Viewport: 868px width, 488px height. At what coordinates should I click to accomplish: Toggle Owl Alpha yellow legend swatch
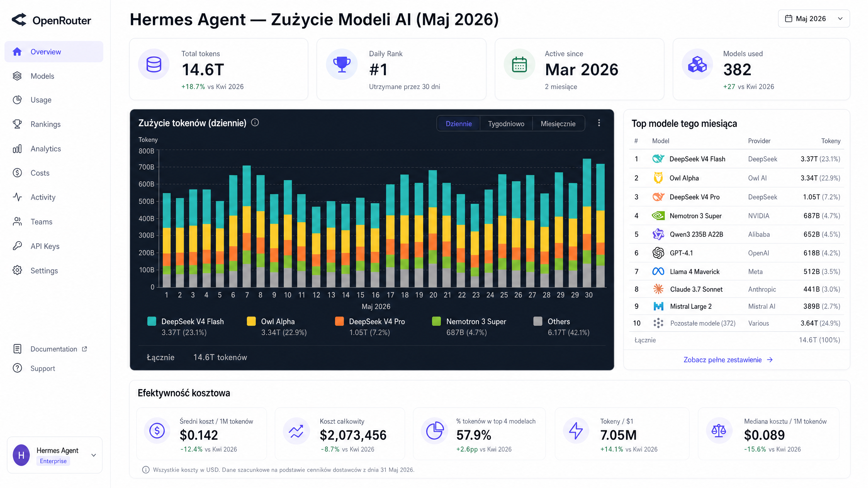(x=251, y=321)
